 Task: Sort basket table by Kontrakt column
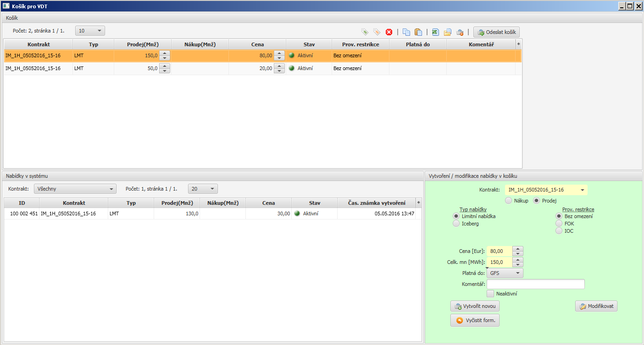[x=39, y=44]
